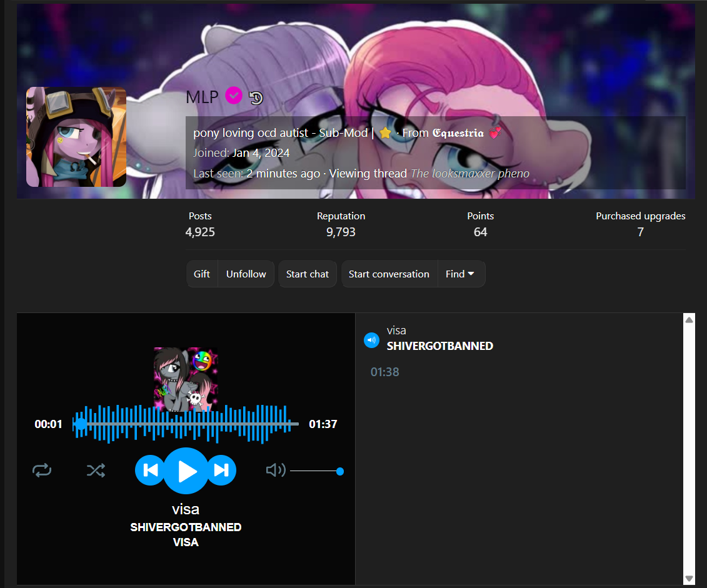Image resolution: width=707 pixels, height=588 pixels.
Task: Click the username history icon beside MLP
Action: click(x=256, y=97)
